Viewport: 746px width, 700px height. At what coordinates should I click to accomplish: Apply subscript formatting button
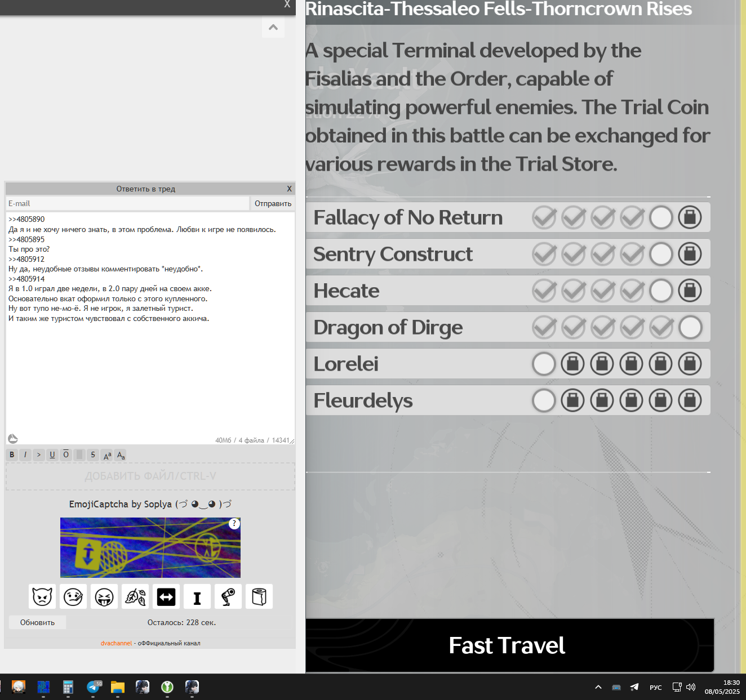(x=121, y=454)
